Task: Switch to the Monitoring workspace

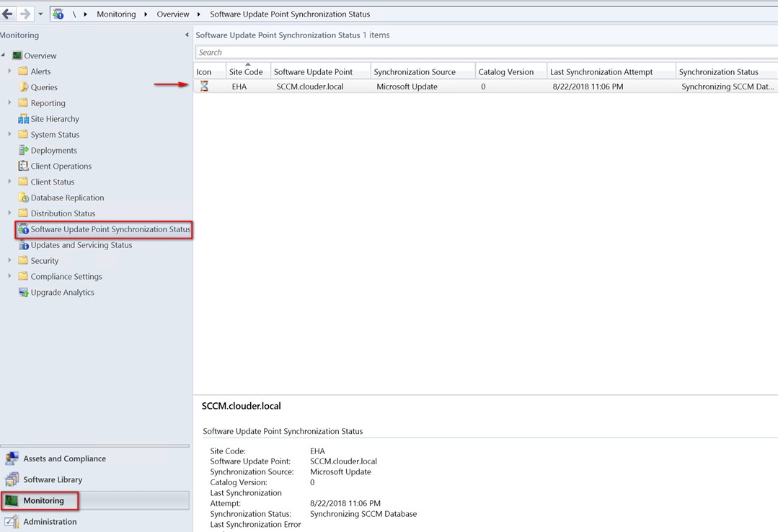Action: 94,500
